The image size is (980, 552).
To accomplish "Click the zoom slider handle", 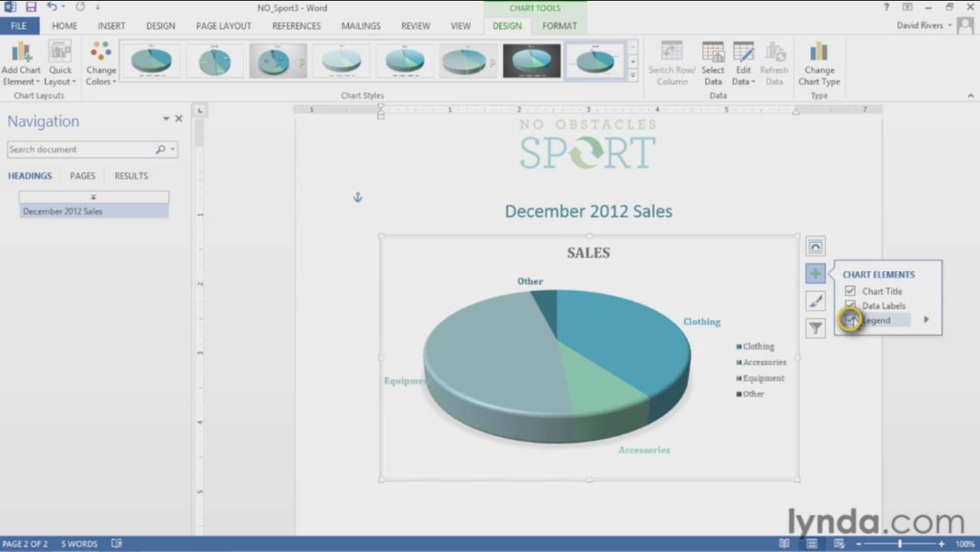I will [900, 544].
